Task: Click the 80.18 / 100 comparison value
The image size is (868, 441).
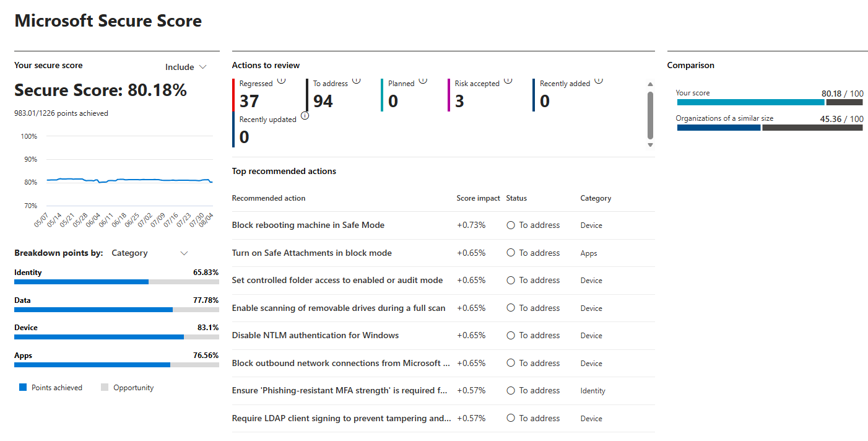Action: pyautogui.click(x=843, y=94)
